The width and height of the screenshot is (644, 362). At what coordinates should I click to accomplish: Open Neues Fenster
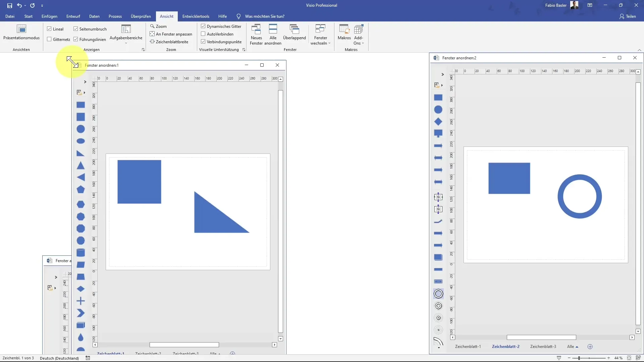(256, 35)
